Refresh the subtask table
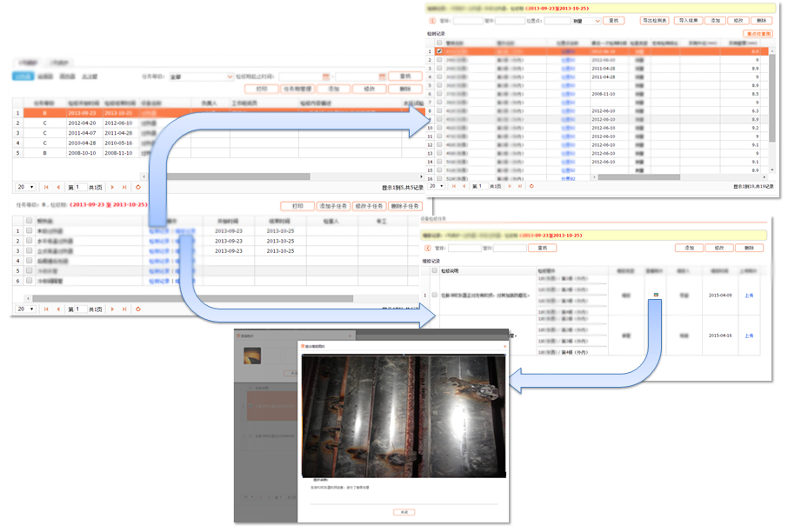788x532 pixels. [x=138, y=309]
